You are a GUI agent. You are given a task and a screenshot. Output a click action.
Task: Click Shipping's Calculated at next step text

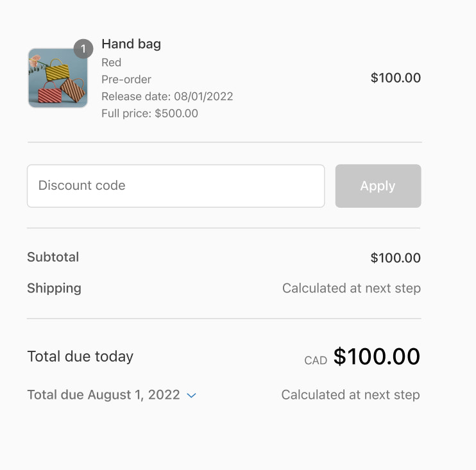(351, 289)
